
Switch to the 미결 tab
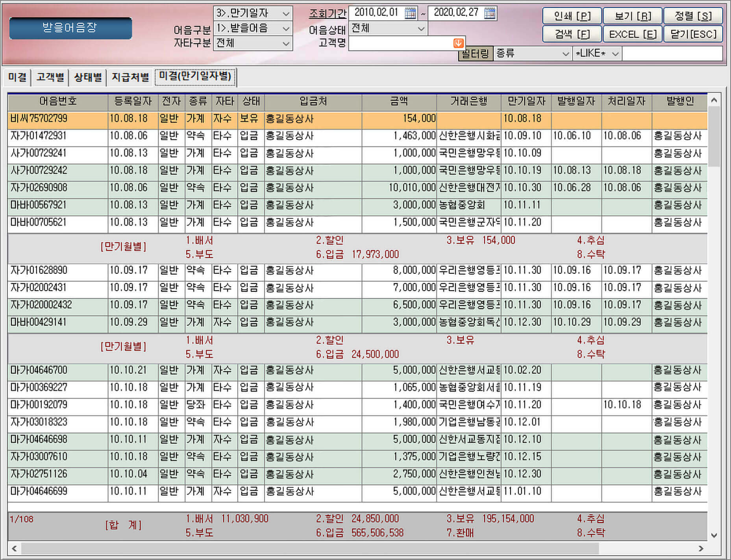tap(17, 77)
